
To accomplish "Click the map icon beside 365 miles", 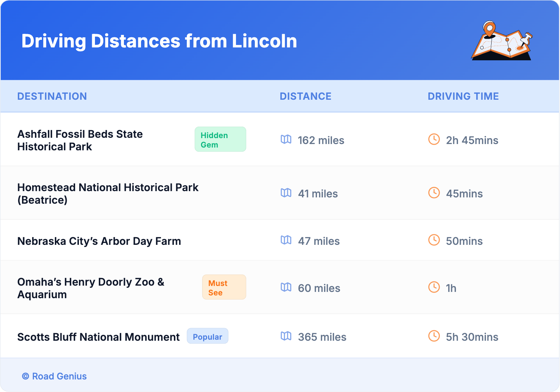I will 286,336.
